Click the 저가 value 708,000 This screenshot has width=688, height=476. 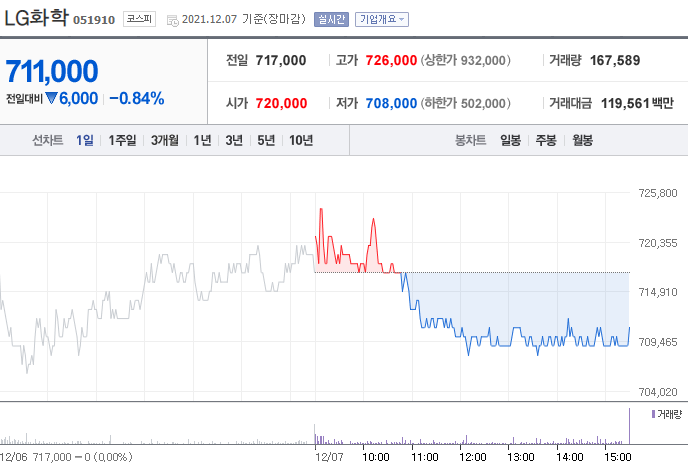pos(391,104)
